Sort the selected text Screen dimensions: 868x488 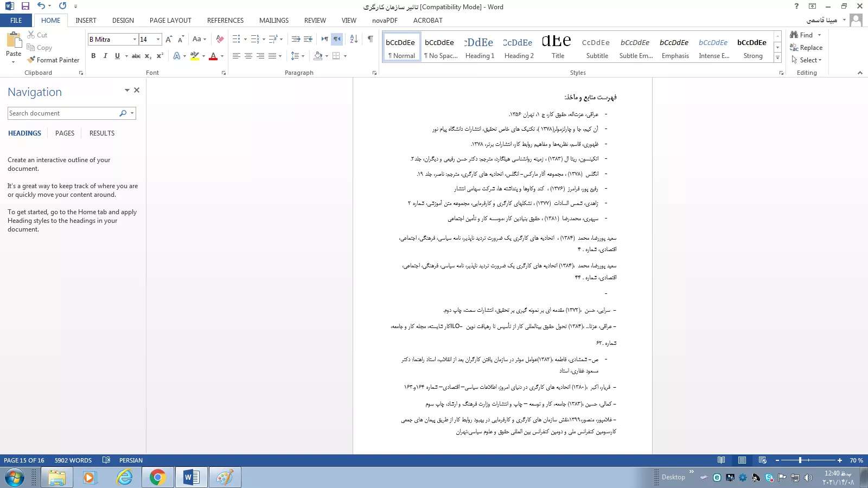(354, 39)
